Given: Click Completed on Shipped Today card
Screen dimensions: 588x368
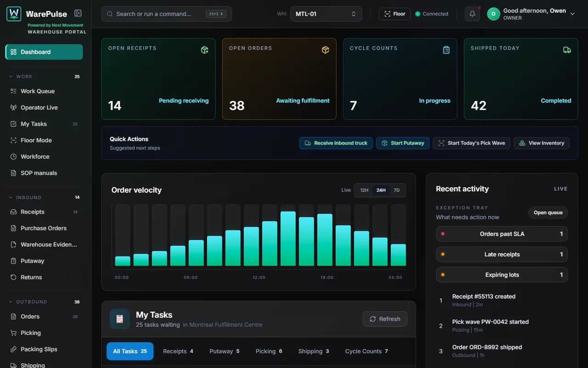Looking at the screenshot, I should point(556,101).
